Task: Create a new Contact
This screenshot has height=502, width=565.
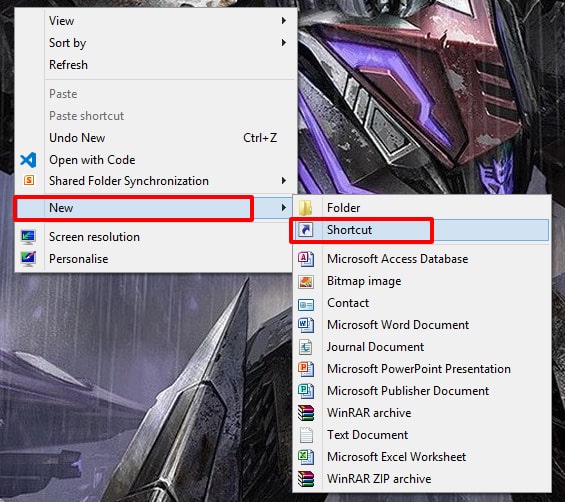Action: [422, 303]
